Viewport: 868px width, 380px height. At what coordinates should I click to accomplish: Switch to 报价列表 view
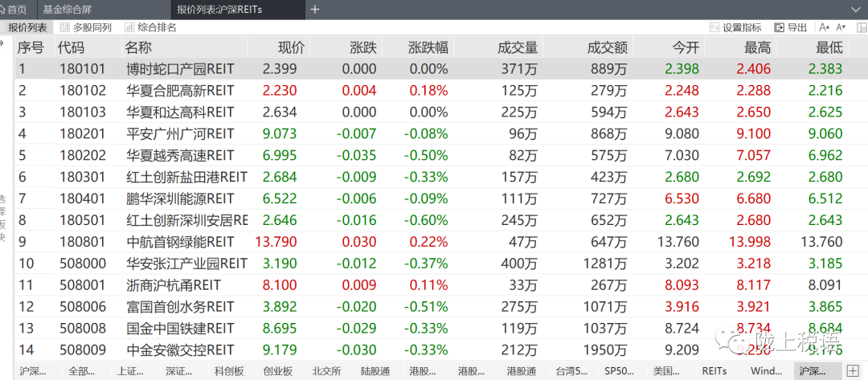pos(27,27)
